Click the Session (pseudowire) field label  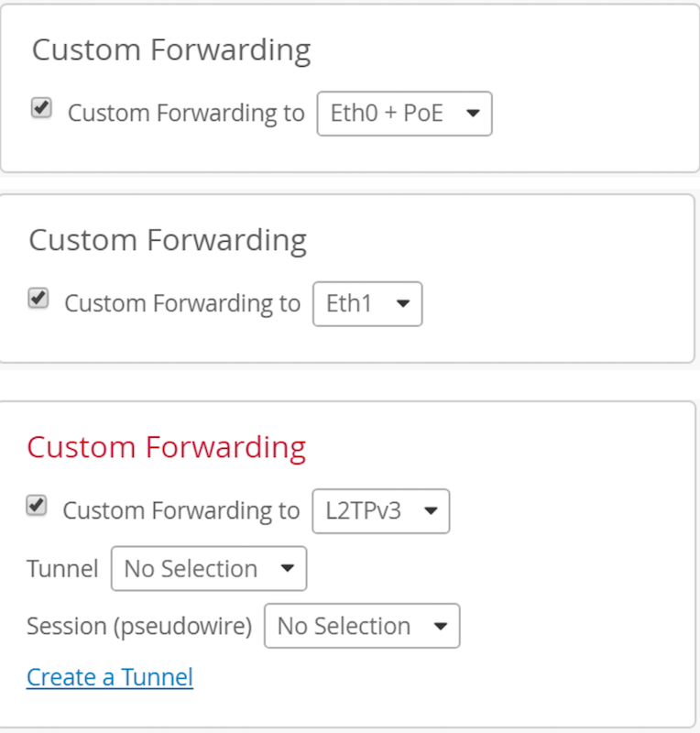click(x=139, y=627)
